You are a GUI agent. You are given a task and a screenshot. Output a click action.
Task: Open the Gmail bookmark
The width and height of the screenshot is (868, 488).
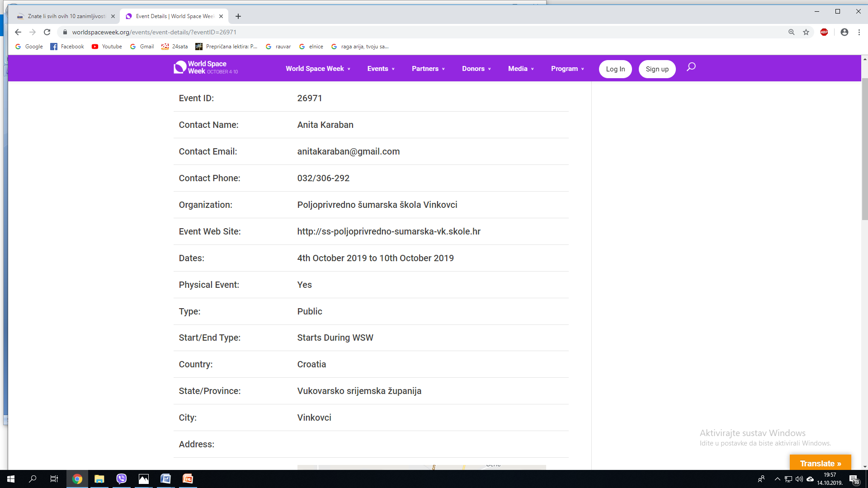[x=142, y=47]
